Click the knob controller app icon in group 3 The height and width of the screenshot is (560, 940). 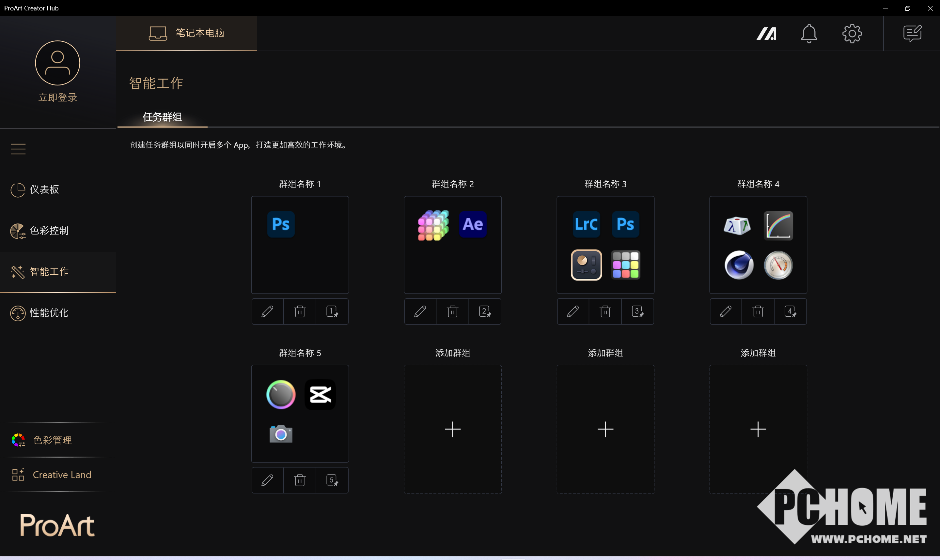click(586, 265)
